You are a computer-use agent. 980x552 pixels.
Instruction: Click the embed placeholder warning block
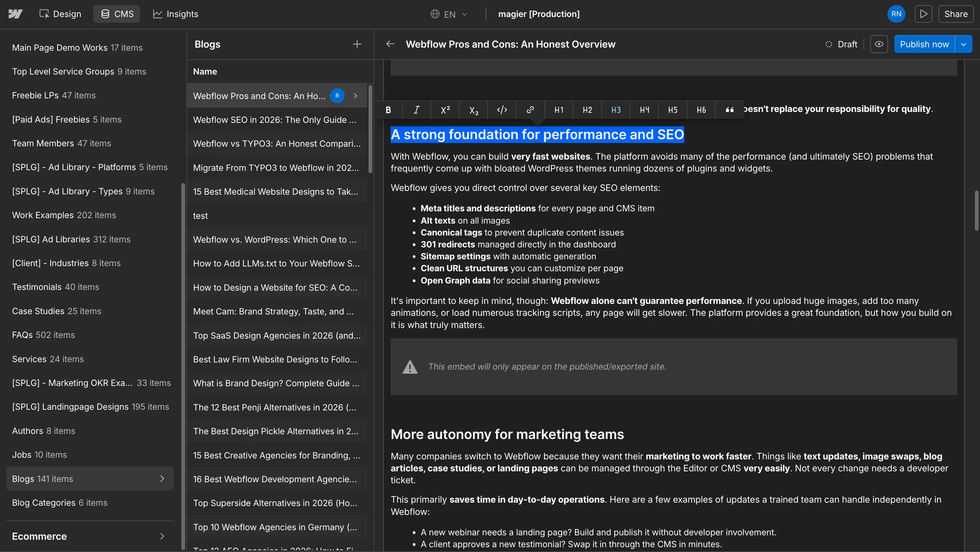673,367
